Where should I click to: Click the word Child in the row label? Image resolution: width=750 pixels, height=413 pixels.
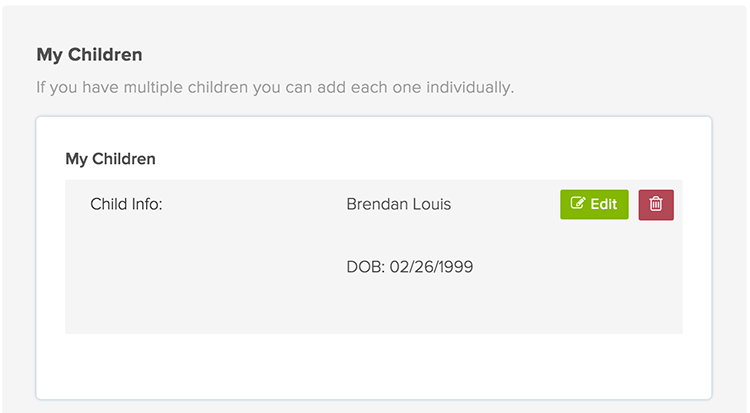pyautogui.click(x=107, y=204)
